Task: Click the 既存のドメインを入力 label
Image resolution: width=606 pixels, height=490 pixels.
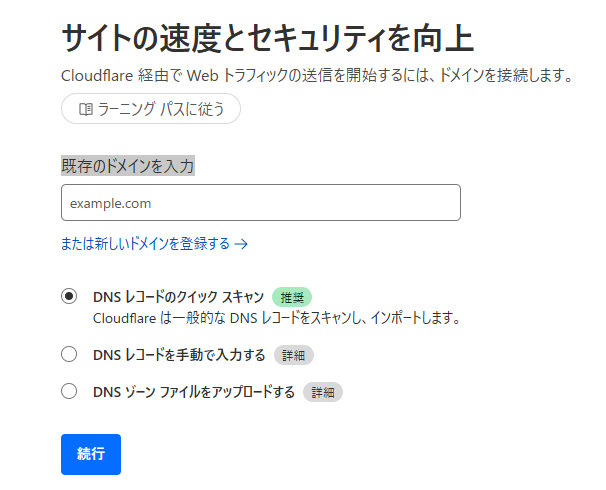Action: tap(128, 166)
